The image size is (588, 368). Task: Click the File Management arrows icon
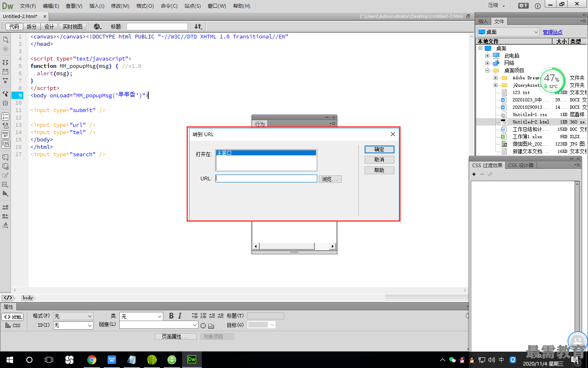(198, 27)
